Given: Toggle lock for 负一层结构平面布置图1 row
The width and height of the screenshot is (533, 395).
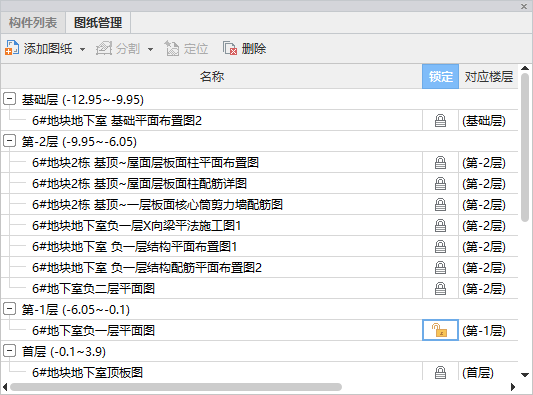Looking at the screenshot, I should (440, 246).
